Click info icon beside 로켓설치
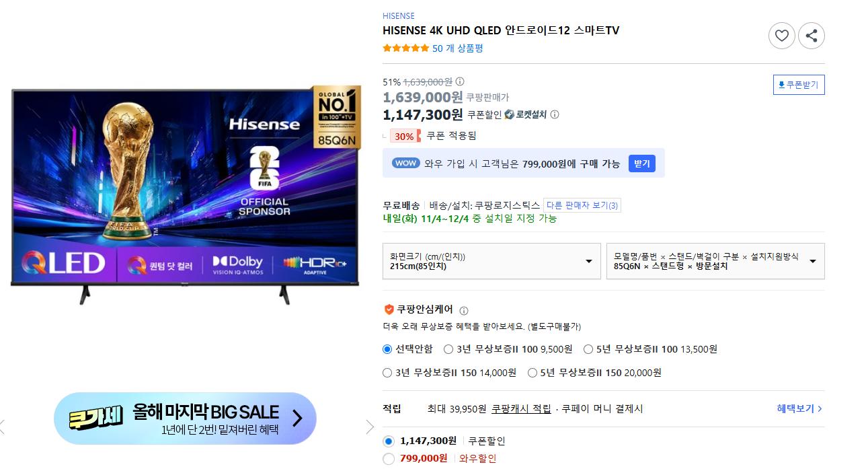Image resolution: width=868 pixels, height=473 pixels. click(555, 114)
